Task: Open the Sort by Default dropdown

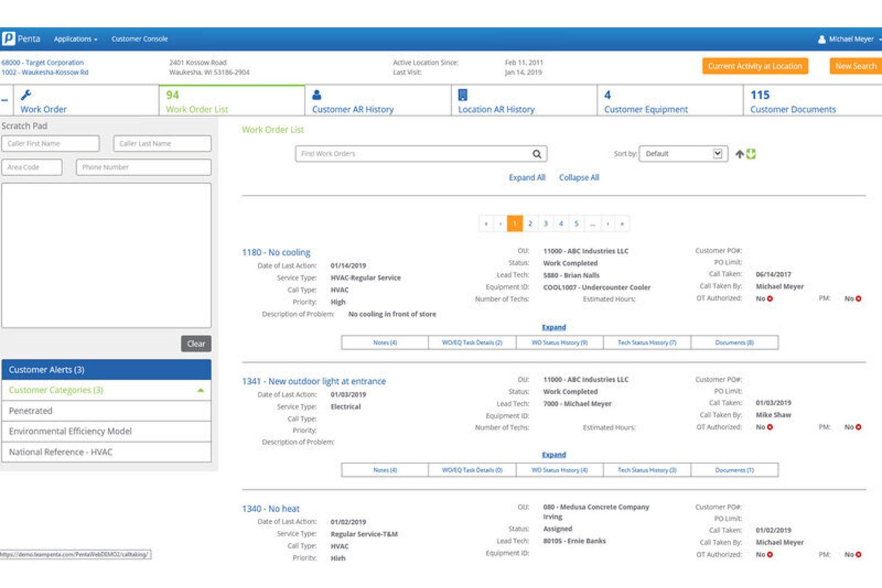Action: [683, 154]
